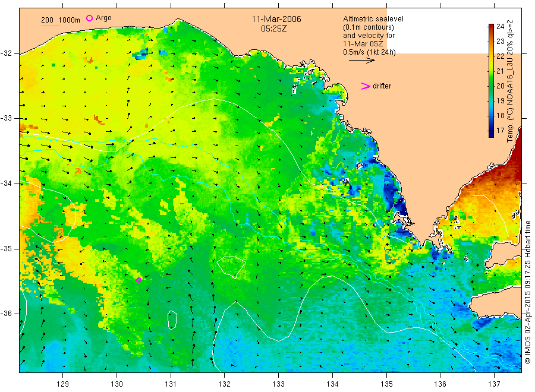Click the 'Argo' legend label
Screen dimensions: 535x392
tap(103, 18)
